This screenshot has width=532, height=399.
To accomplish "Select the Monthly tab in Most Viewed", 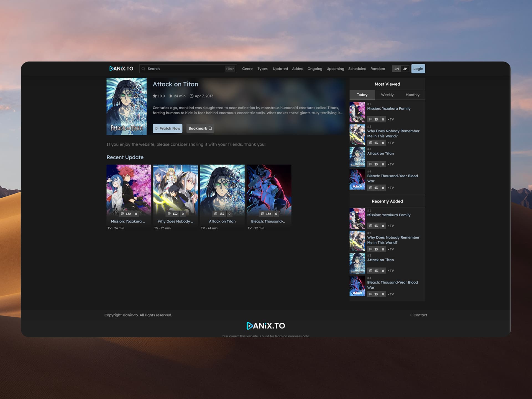I will pyautogui.click(x=412, y=95).
